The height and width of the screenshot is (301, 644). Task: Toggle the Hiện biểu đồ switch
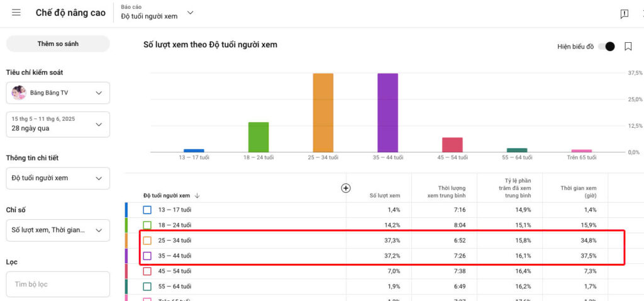[x=606, y=47]
